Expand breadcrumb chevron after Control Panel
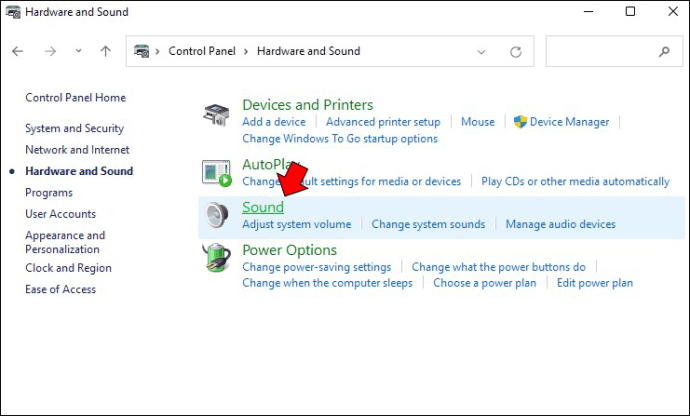 pyautogui.click(x=246, y=52)
